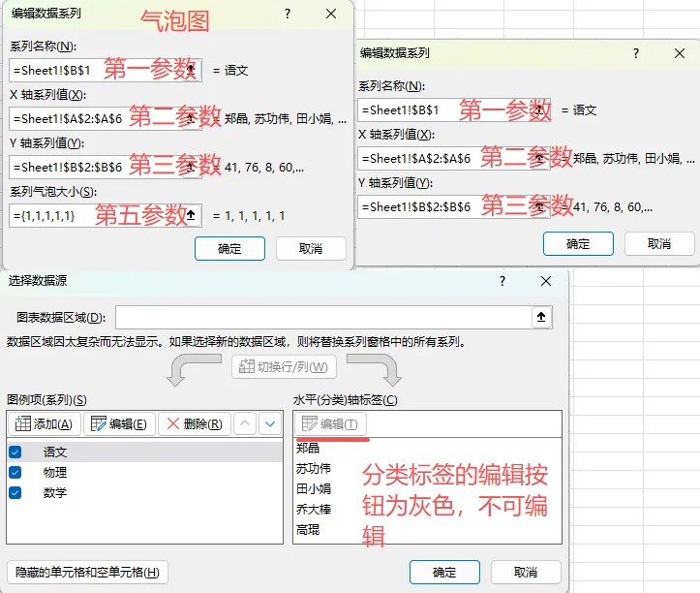Click 取消 in right Edit Series dialog
The width and height of the screenshot is (700, 593).
click(660, 244)
